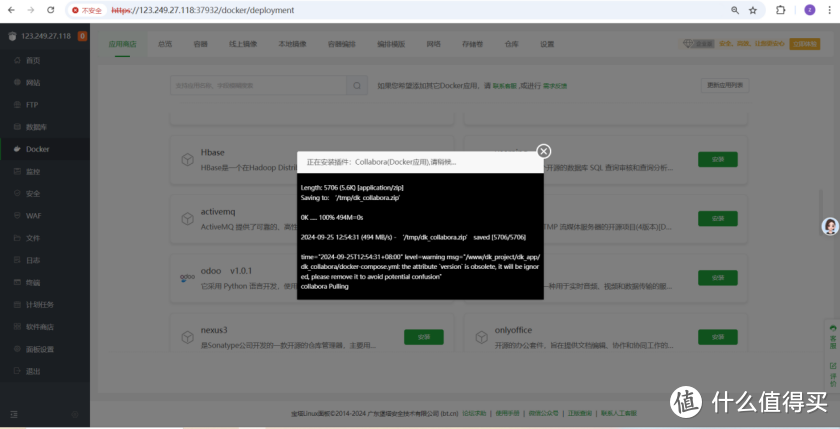Open the 终端 terminal sidebar icon

click(17, 282)
